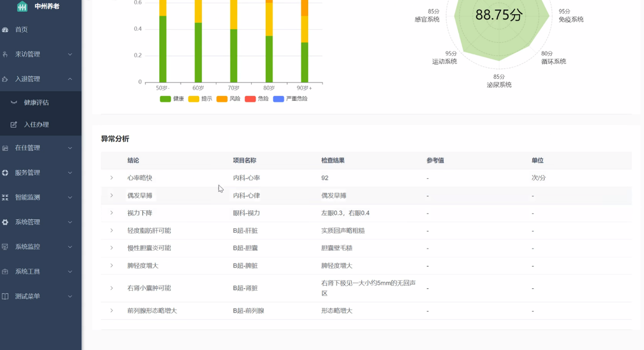Click the 系统管理 gear icon
The image size is (644, 350).
click(x=5, y=222)
